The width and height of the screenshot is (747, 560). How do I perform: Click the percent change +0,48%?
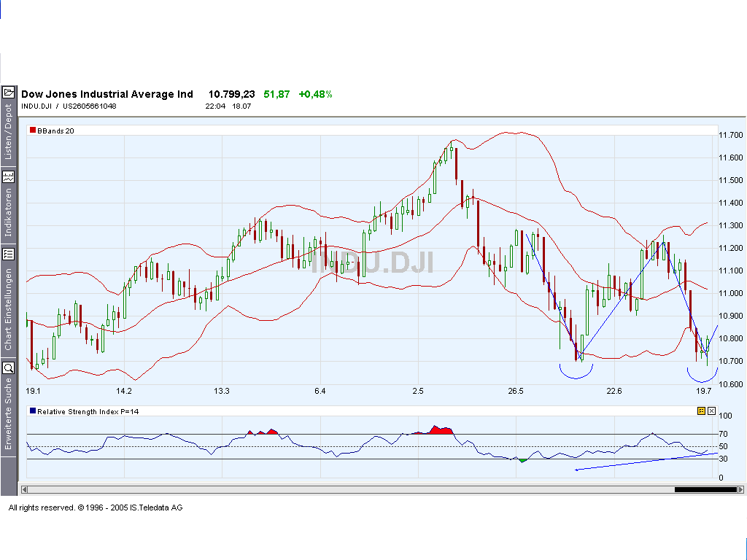click(x=315, y=94)
